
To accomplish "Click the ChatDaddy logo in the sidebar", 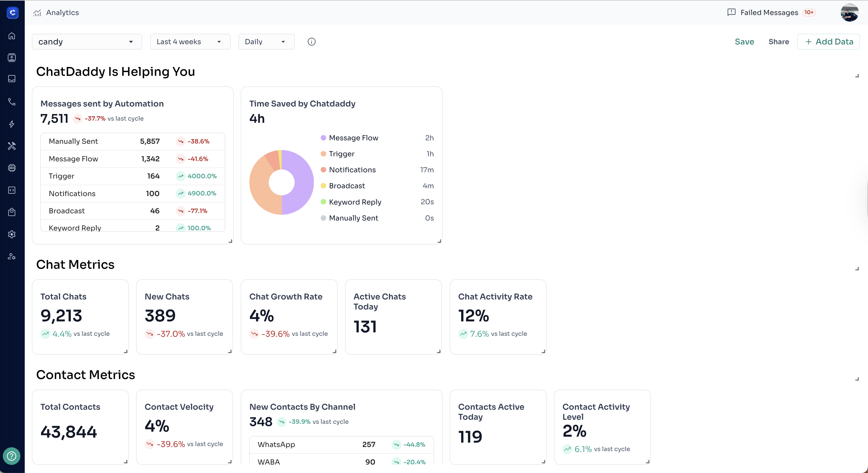I will (x=13, y=13).
